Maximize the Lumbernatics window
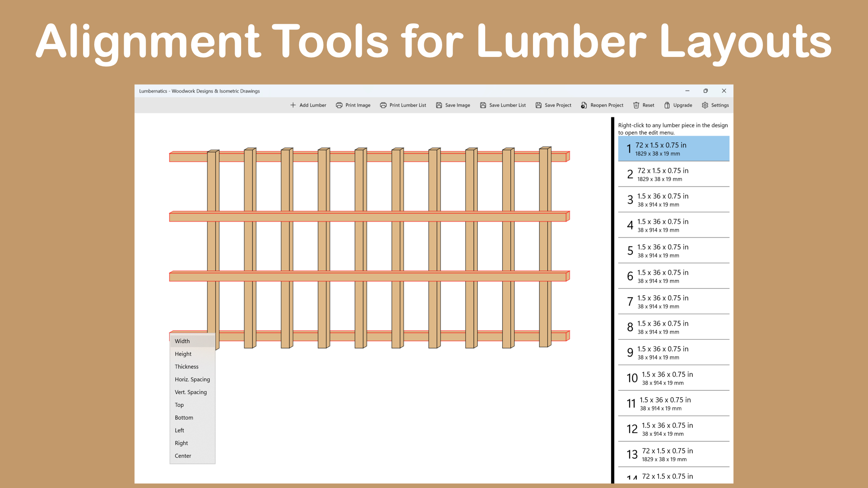Viewport: 868px width, 488px height. click(706, 91)
